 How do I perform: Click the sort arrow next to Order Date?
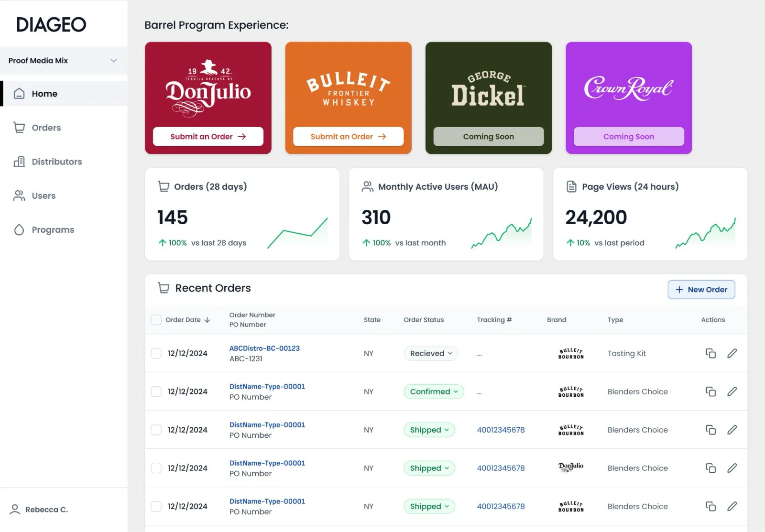pos(207,320)
